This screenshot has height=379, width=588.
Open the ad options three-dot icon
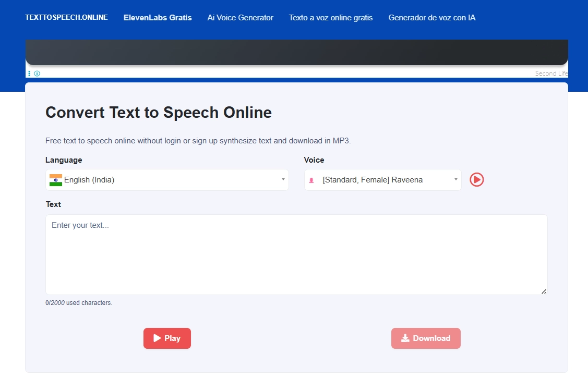click(x=29, y=73)
